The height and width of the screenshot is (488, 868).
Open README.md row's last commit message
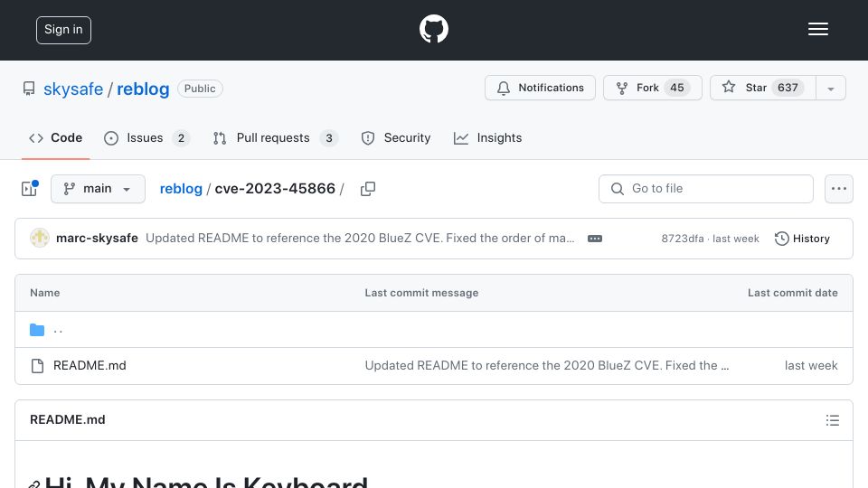pyautogui.click(x=547, y=366)
